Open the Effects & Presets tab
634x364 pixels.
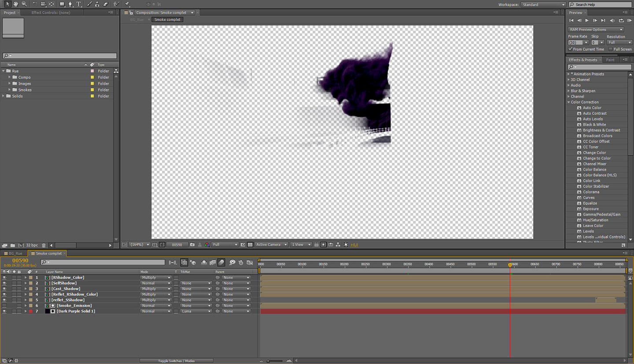(582, 60)
